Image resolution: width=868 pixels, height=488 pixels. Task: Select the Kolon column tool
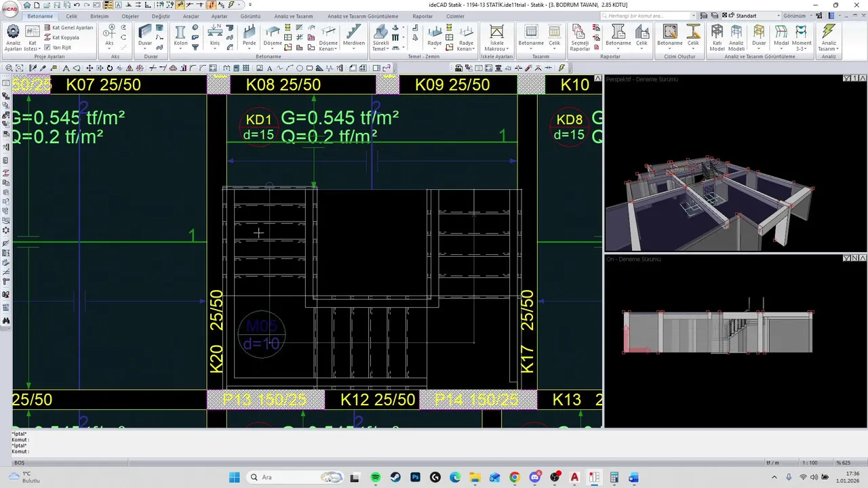click(180, 37)
